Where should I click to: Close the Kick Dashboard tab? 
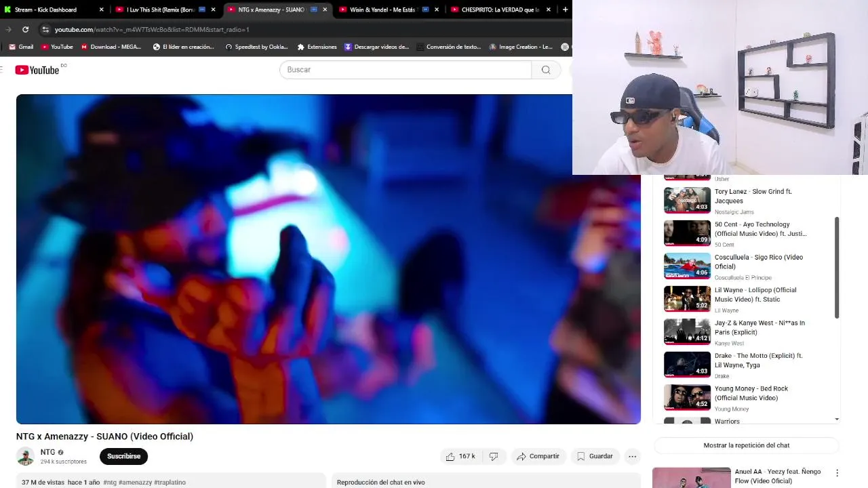102,9
